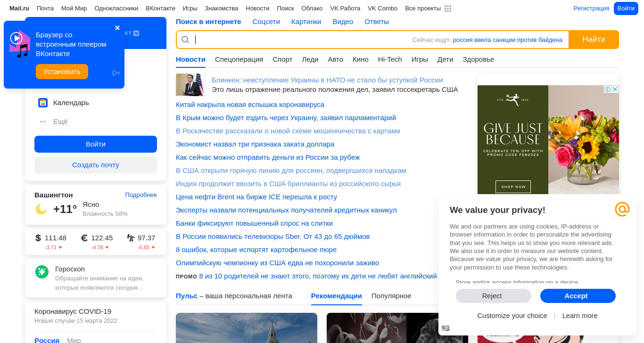The width and height of the screenshot is (644, 343).
Task: Click the VK music browser icon
Action: click(x=20, y=44)
